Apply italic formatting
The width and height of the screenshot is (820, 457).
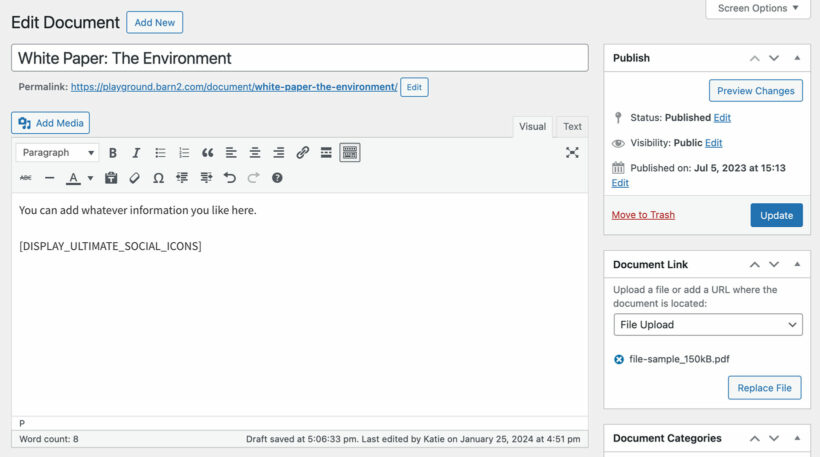pos(136,153)
